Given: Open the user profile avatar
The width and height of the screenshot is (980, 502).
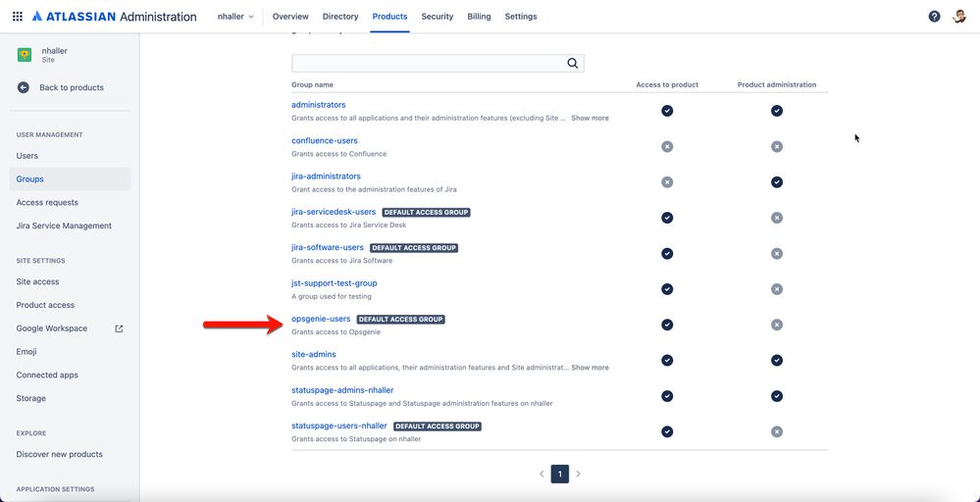Looking at the screenshot, I should click(x=959, y=17).
